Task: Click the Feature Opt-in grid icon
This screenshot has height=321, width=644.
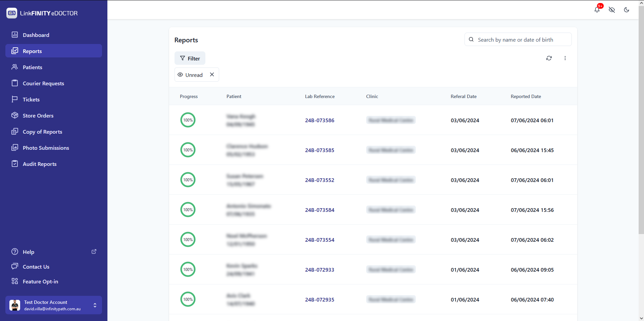Action: (x=15, y=281)
